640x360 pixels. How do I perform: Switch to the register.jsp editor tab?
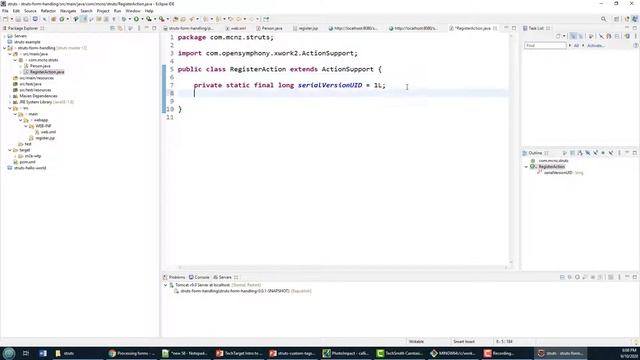[306, 28]
